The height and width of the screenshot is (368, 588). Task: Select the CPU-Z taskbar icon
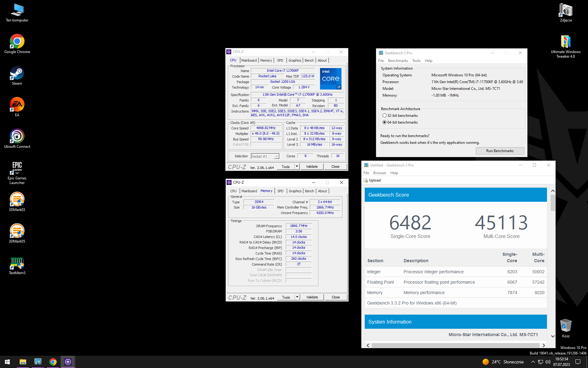pyautogui.click(x=68, y=362)
